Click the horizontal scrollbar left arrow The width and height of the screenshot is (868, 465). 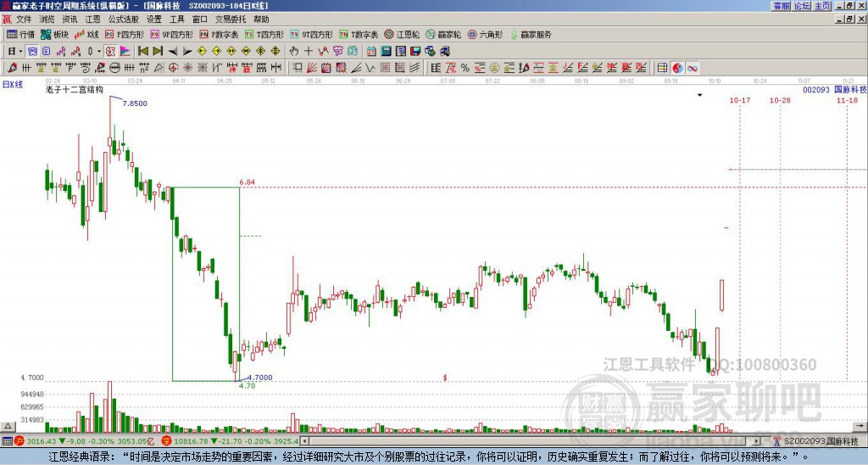305,442
